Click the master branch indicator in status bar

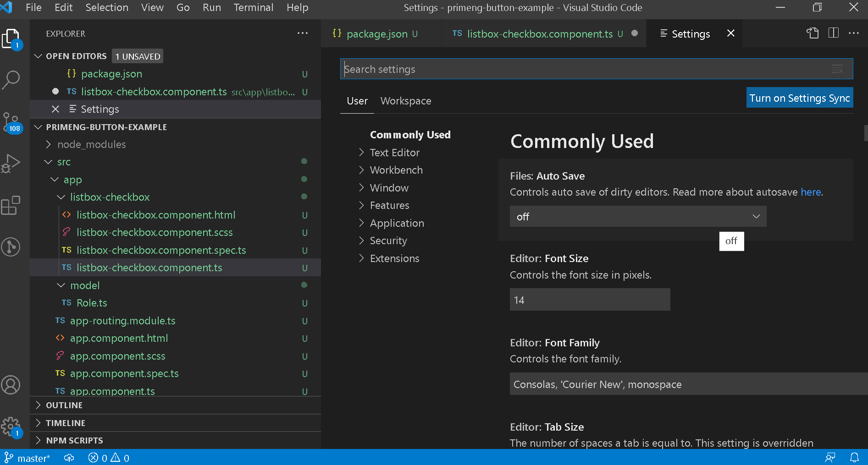pos(27,458)
